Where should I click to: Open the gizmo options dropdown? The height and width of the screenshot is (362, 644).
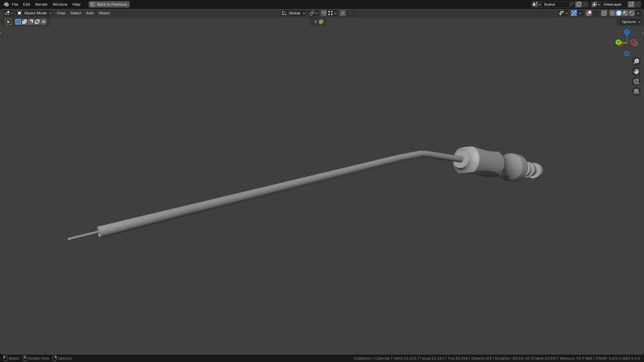tap(580, 13)
